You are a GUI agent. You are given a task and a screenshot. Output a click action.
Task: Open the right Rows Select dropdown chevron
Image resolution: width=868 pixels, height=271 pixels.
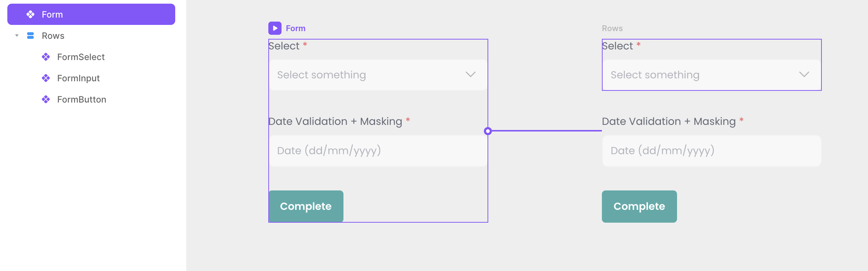click(804, 75)
